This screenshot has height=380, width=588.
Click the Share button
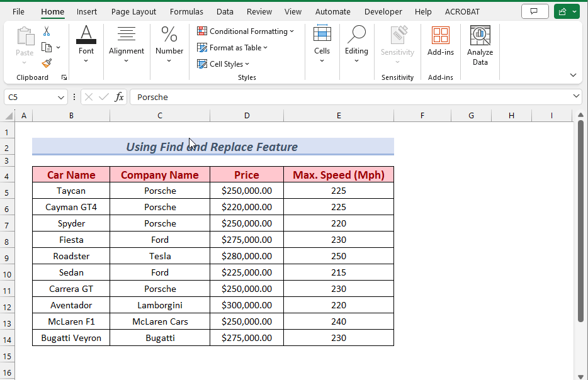coord(567,11)
